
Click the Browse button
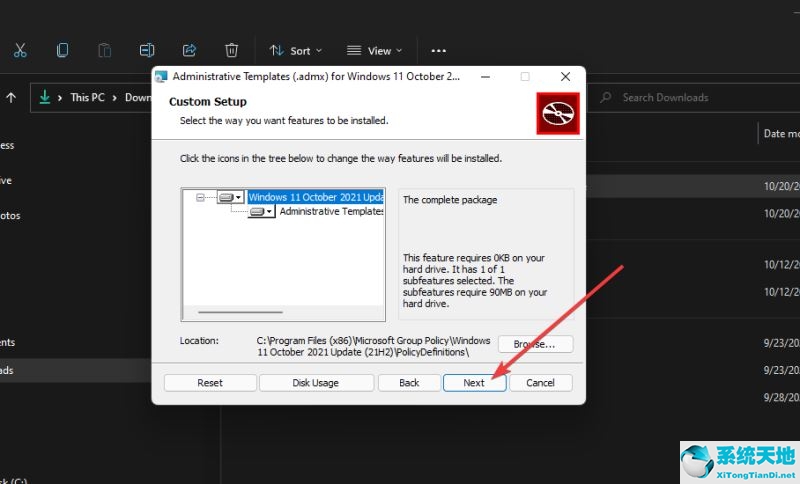point(535,344)
